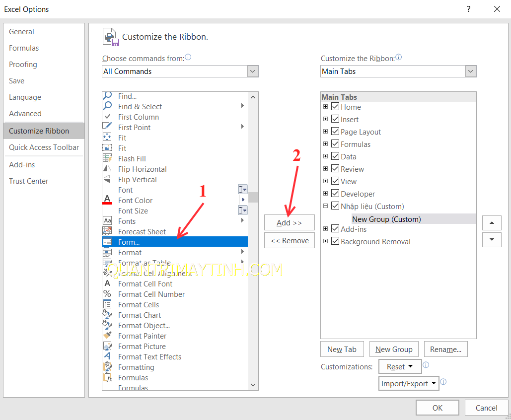Toggle the Background Removal checkbox
Viewport: 511px width, 420px height.
[x=335, y=241]
